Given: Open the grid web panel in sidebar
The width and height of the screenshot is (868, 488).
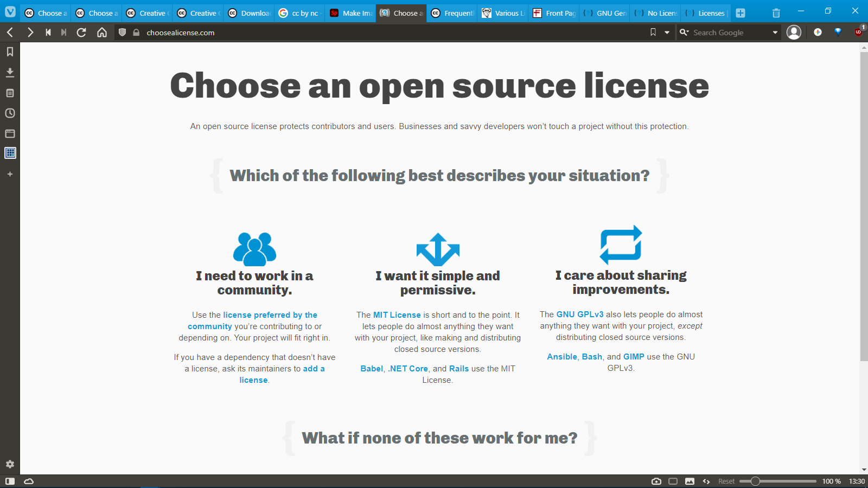Looking at the screenshot, I should coord(10,153).
